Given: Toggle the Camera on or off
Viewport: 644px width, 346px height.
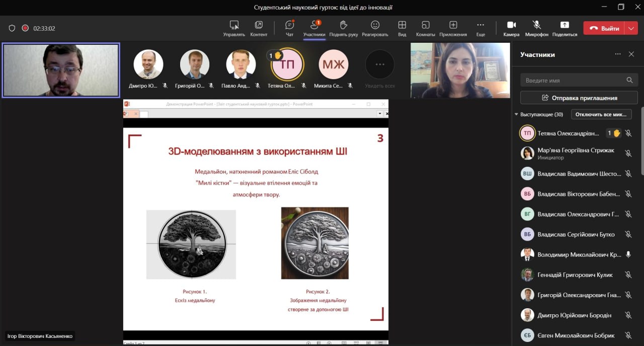Looking at the screenshot, I should coord(511,25).
